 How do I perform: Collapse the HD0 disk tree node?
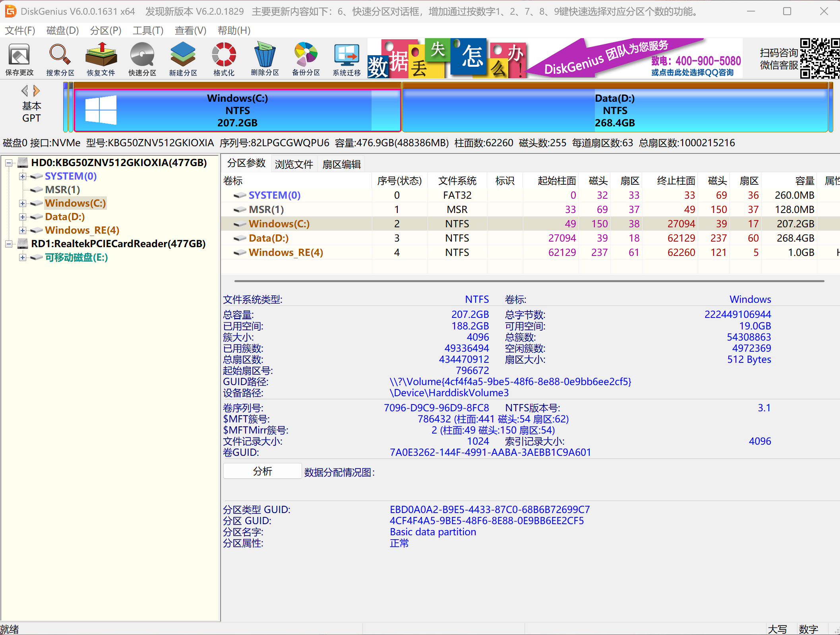pos(9,163)
